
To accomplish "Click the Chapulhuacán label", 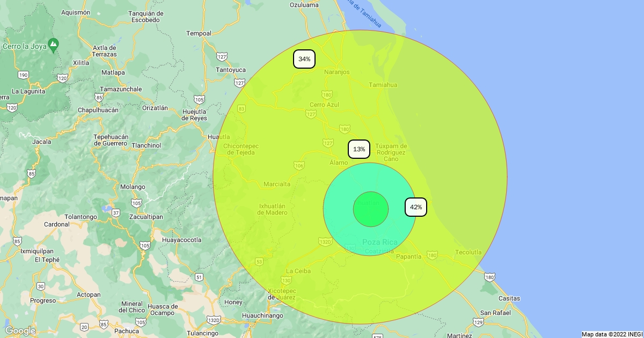I will click(x=98, y=109).
